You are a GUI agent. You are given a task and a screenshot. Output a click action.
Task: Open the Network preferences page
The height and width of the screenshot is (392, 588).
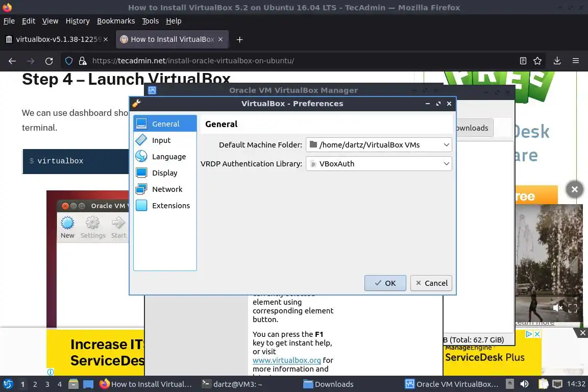point(165,189)
